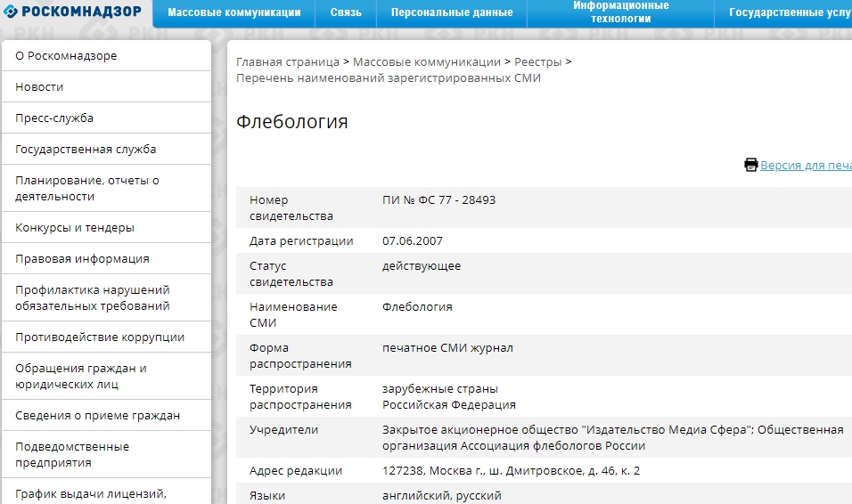Go to О Роскомнадзоре in the sidebar
Screen dimensions: 852x504
[x=107, y=55]
